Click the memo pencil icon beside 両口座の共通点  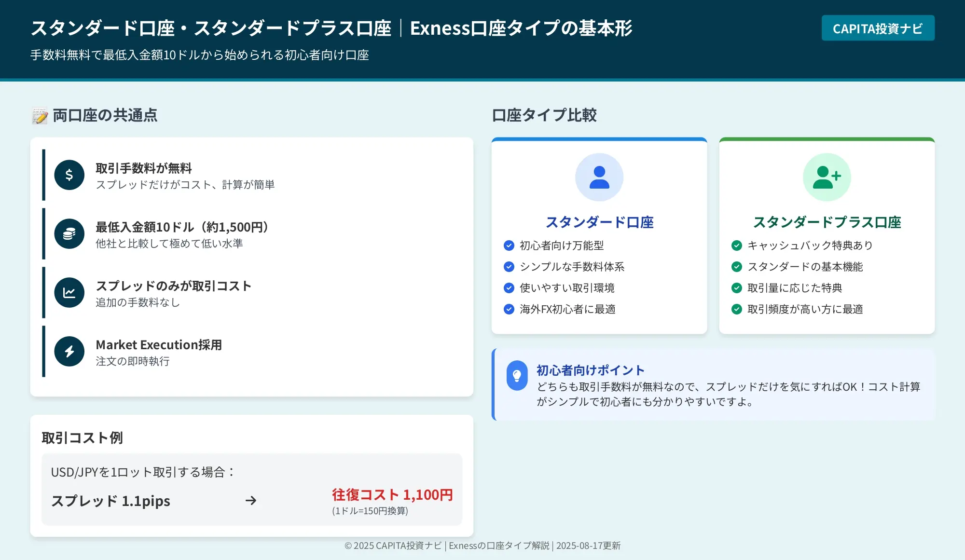[40, 116]
